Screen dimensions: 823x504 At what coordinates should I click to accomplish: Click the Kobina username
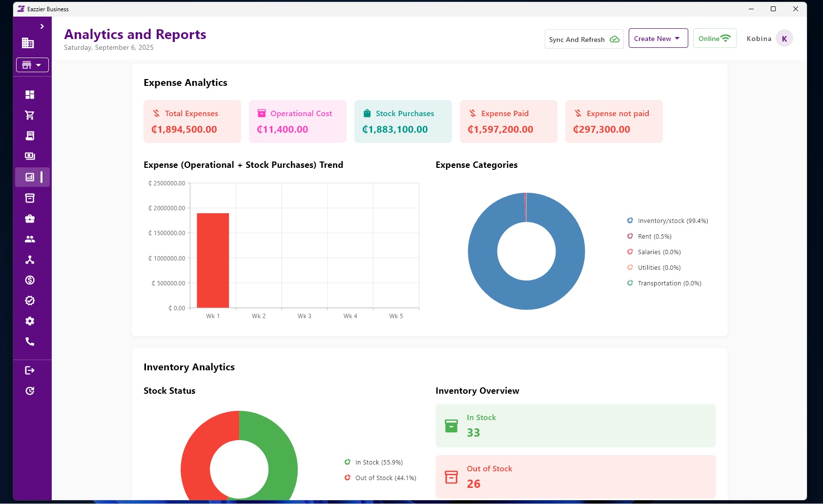coord(759,39)
